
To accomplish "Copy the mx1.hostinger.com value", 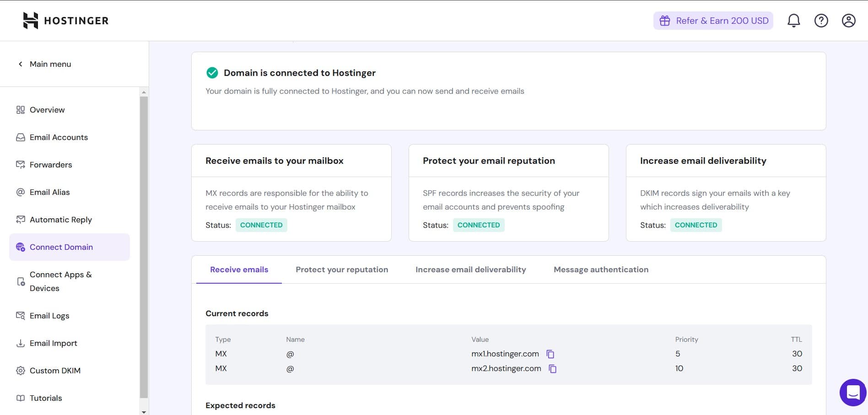I will [x=550, y=354].
